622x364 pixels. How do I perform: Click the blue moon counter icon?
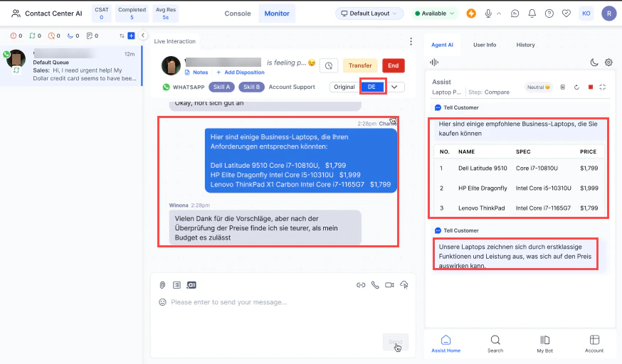[x=70, y=36]
